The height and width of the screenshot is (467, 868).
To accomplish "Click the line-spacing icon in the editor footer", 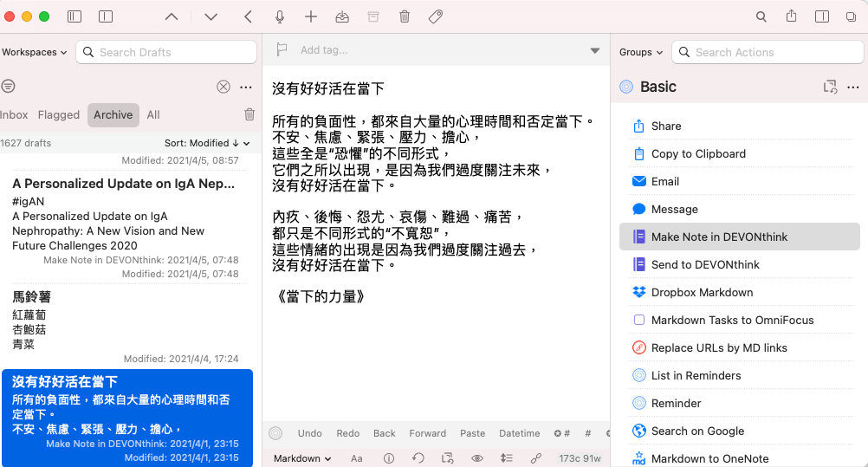I will (507, 458).
